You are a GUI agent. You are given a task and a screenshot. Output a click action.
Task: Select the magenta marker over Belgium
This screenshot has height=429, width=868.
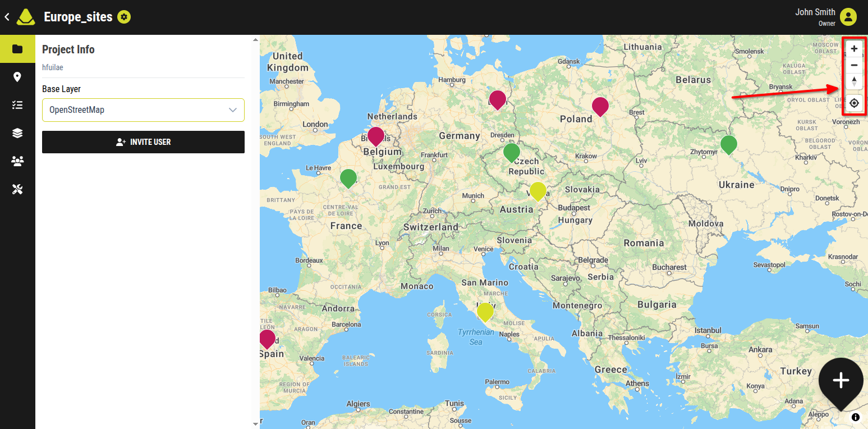click(376, 136)
